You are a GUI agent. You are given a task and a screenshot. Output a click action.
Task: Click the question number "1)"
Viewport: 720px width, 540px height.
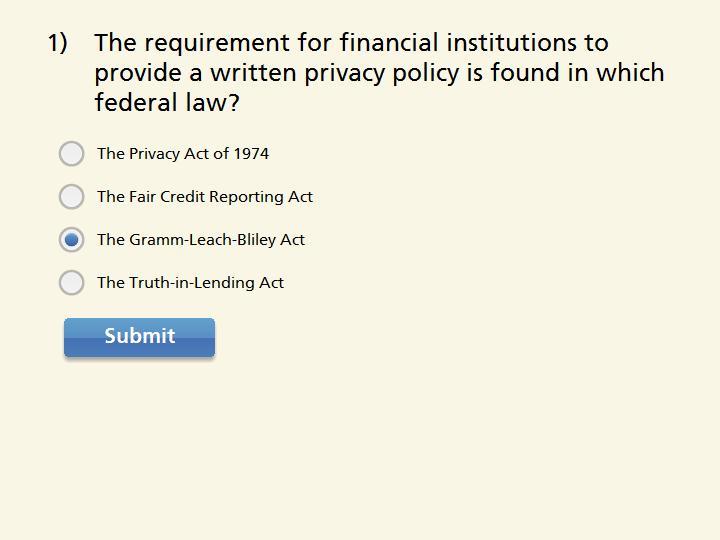[57, 43]
